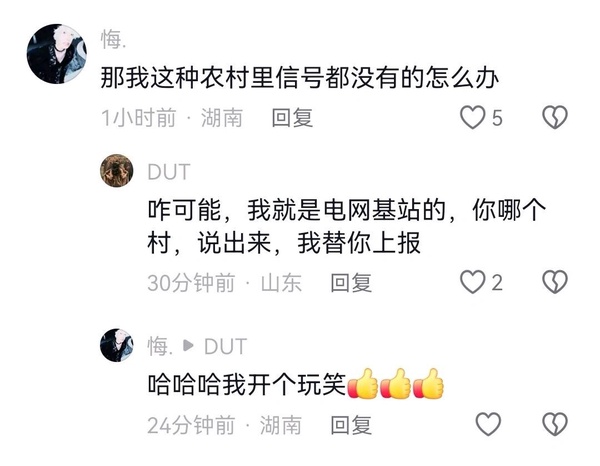Dislike the 哈哈哈我开个玩笑 reply
This screenshot has width=600, height=466.
point(555,424)
